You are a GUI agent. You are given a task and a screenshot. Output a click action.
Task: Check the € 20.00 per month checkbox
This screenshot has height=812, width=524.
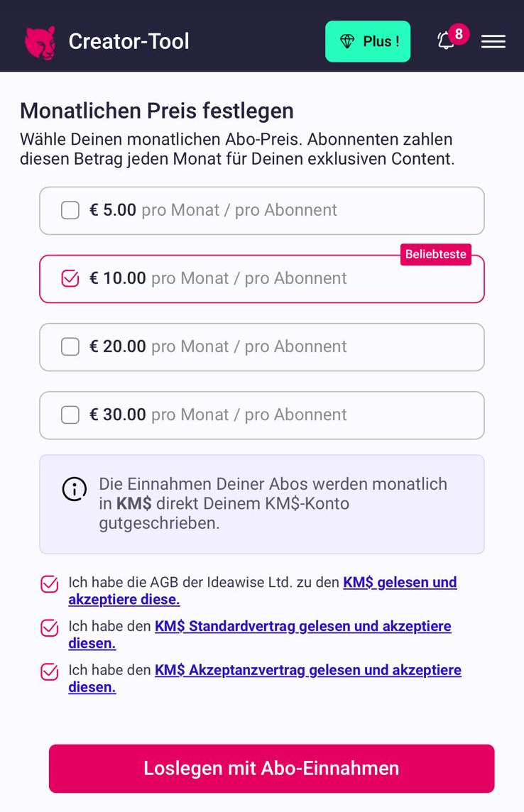click(70, 346)
